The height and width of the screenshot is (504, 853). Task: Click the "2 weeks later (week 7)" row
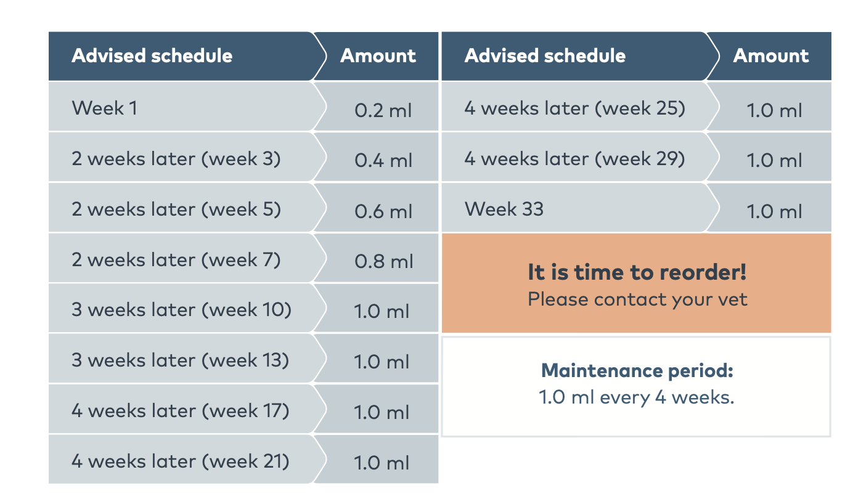click(x=176, y=260)
